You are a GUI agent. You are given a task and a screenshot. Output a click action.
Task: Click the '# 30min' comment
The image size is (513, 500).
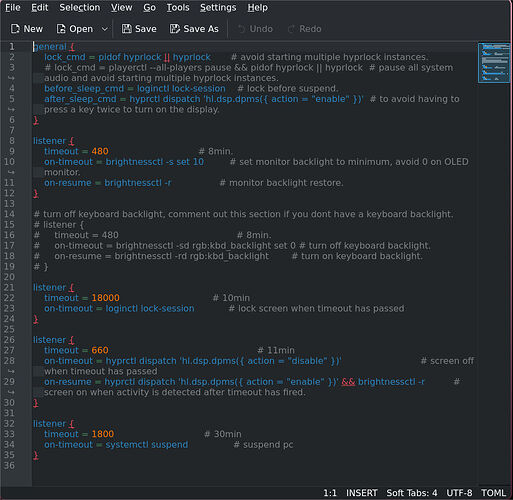pyautogui.click(x=223, y=434)
